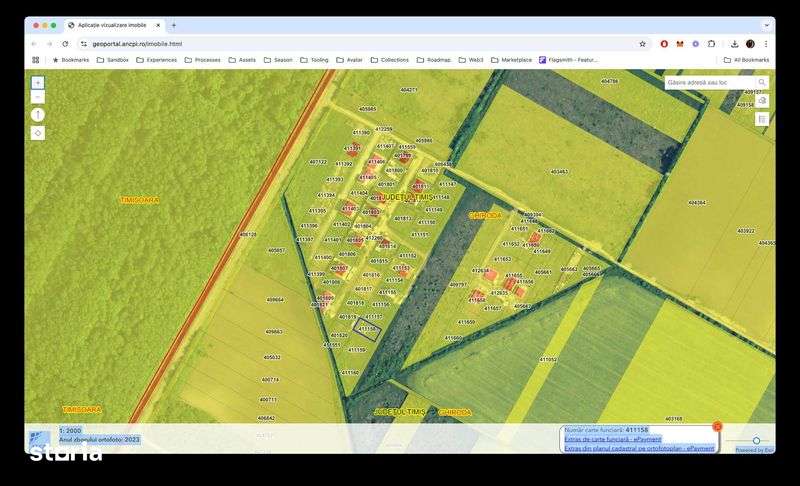Screen dimensions: 800x486
Task: Click parcel label 403922 on the map
Action: click(x=746, y=231)
